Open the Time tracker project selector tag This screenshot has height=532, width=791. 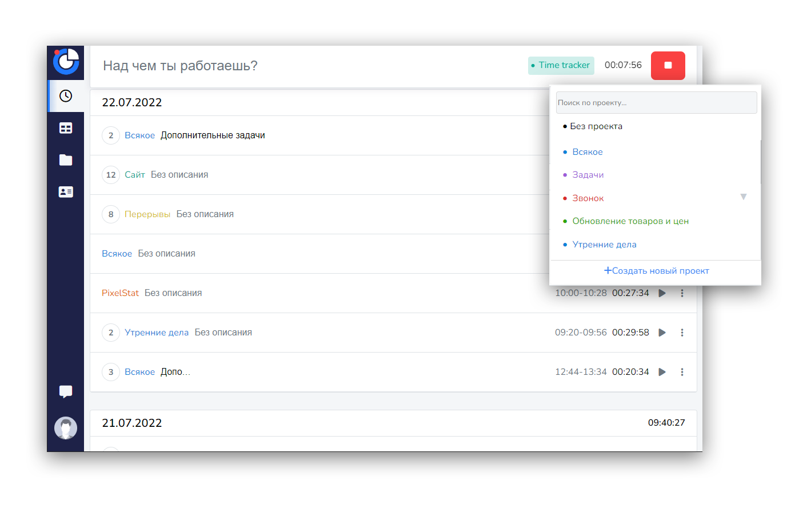[x=561, y=65]
